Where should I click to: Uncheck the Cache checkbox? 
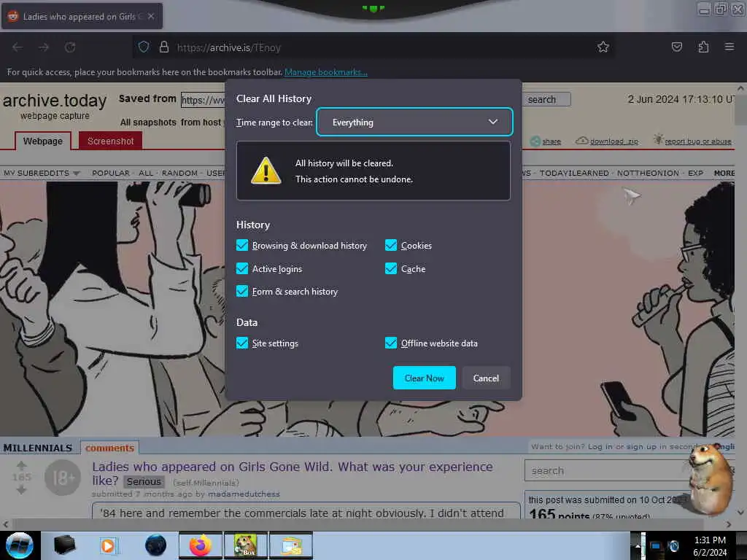click(391, 268)
